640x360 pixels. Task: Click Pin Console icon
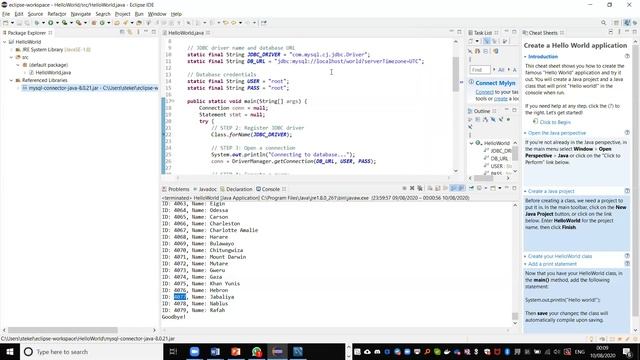point(471,188)
